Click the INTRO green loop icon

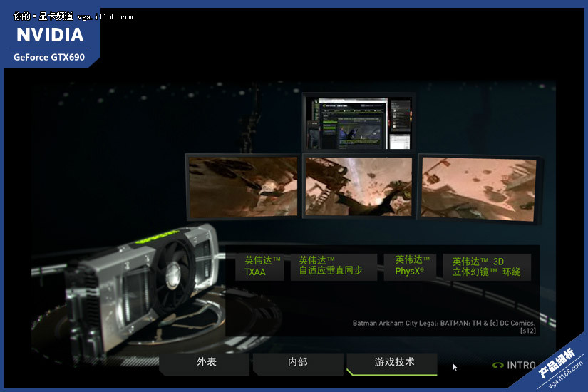(x=497, y=366)
